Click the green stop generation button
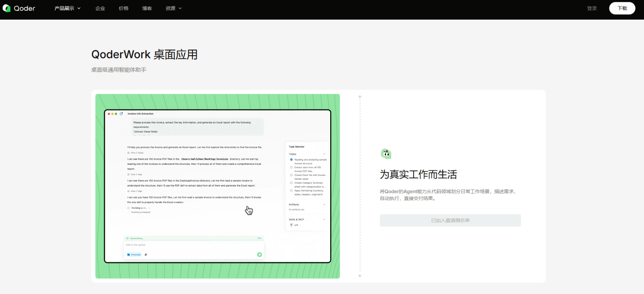644x294 pixels. (x=259, y=255)
